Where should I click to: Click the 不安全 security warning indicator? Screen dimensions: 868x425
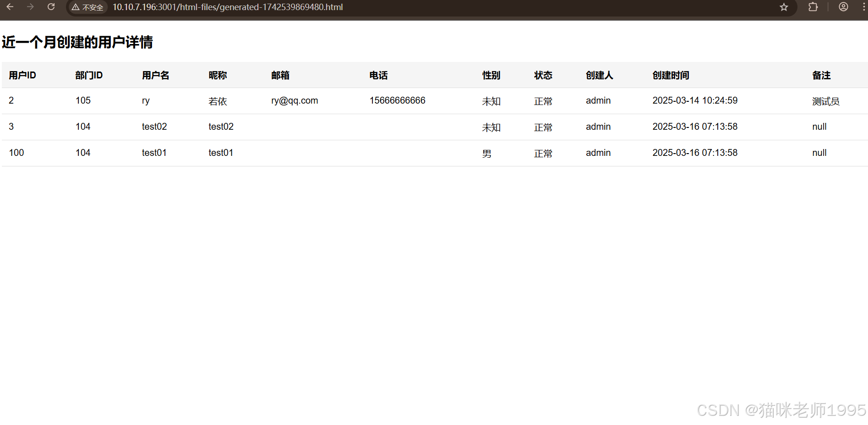click(x=87, y=7)
